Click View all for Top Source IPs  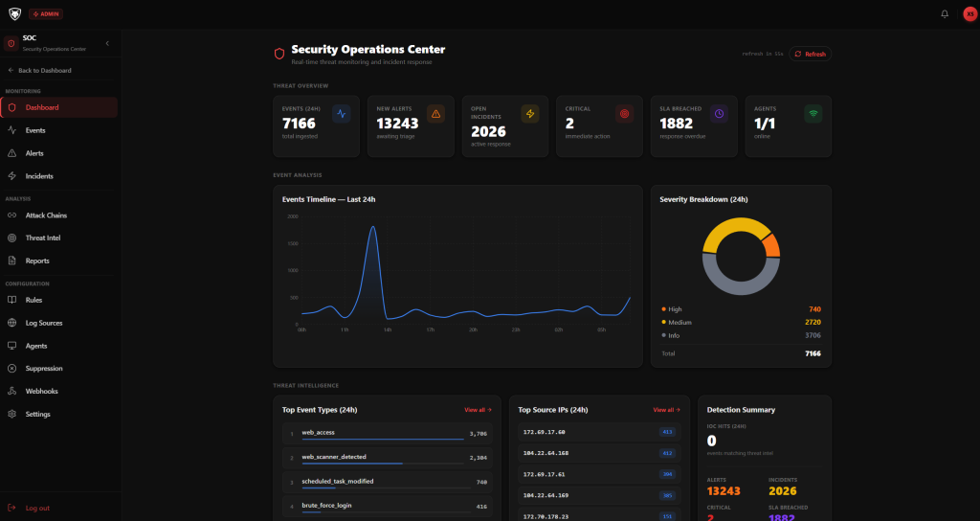(667, 410)
